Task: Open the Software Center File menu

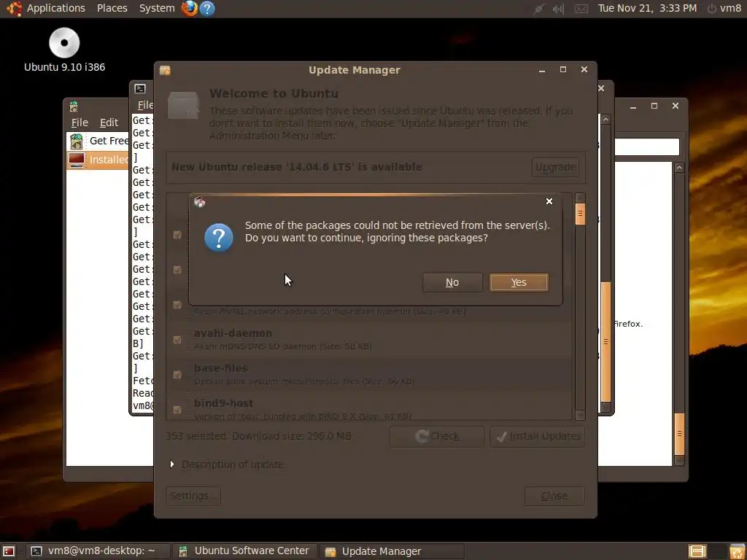Action: (80, 122)
